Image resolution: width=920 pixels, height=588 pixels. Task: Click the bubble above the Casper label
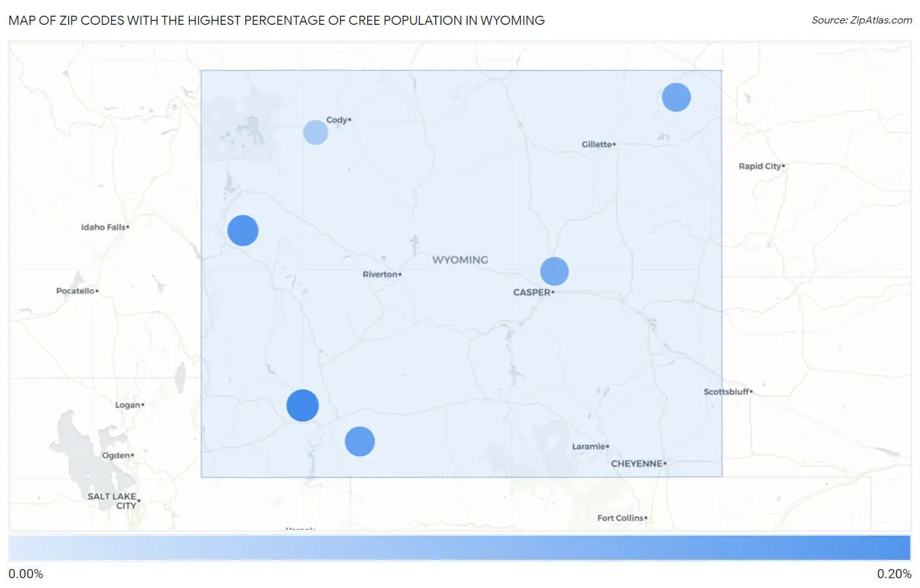[554, 271]
